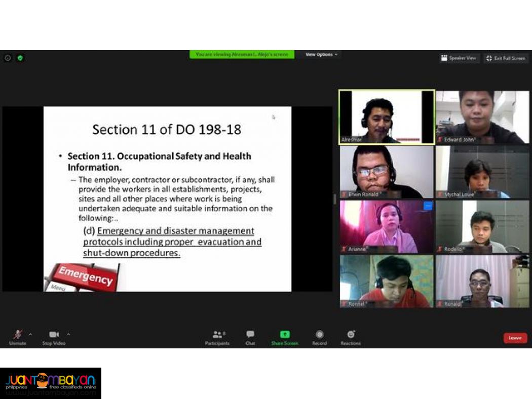This screenshot has height=399, width=532.
Task: Expand the View Options dropdown
Action: click(x=322, y=55)
